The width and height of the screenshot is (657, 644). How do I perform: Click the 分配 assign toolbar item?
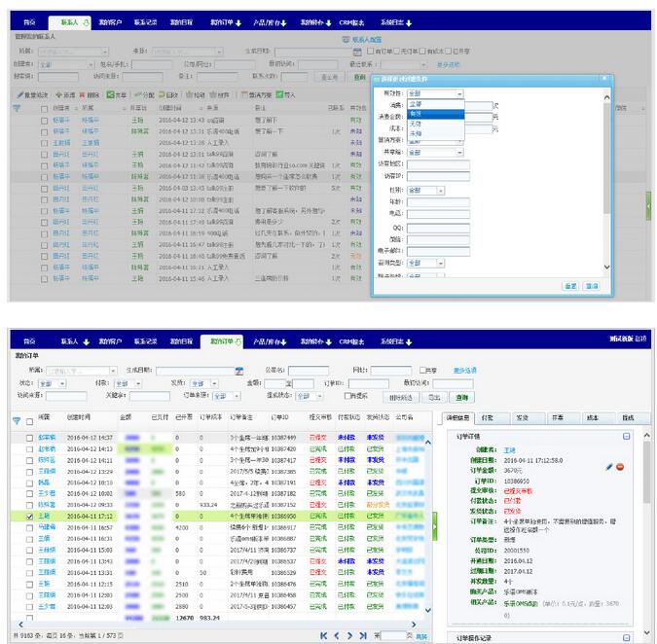[x=144, y=95]
